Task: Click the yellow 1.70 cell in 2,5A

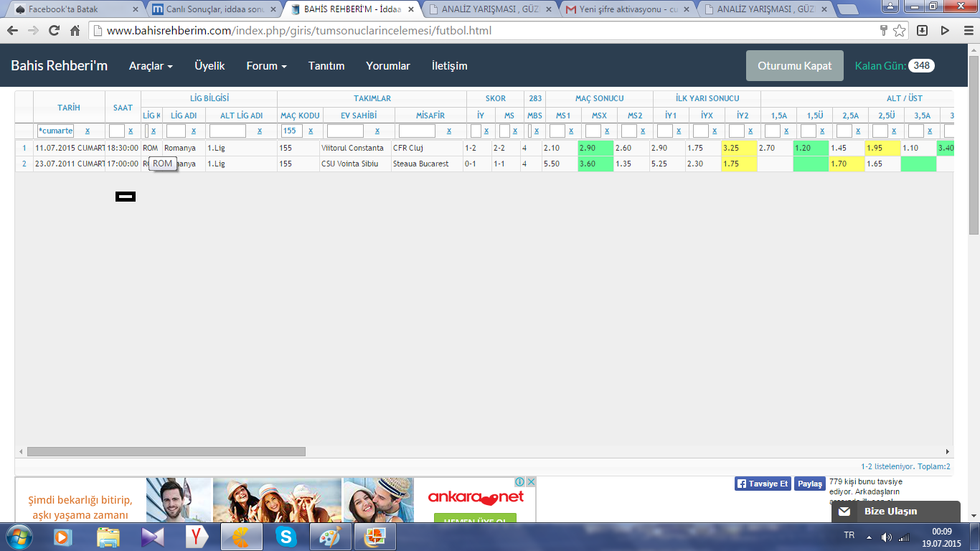Action: (847, 164)
